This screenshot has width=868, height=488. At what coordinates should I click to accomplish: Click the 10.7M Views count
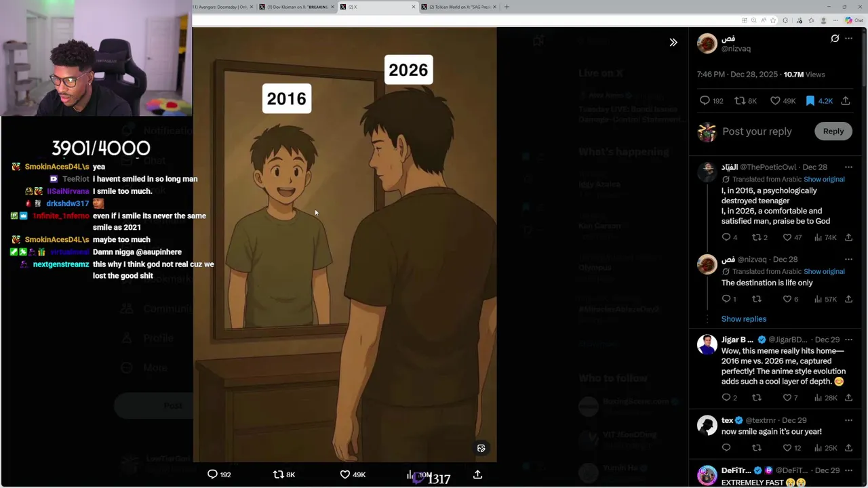[x=804, y=75]
